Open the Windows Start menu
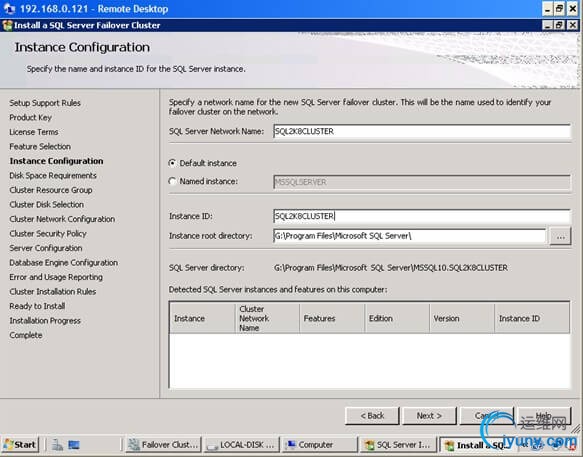The height and width of the screenshot is (457, 583). coord(20,445)
